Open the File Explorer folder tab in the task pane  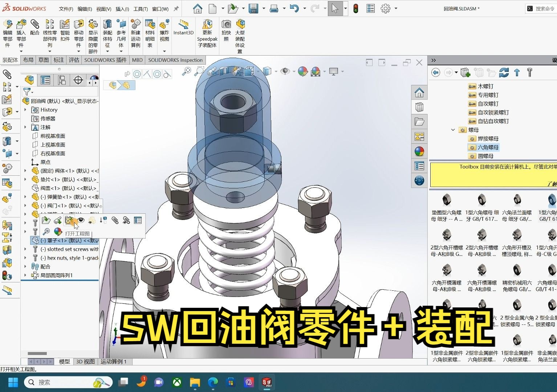[x=419, y=122]
